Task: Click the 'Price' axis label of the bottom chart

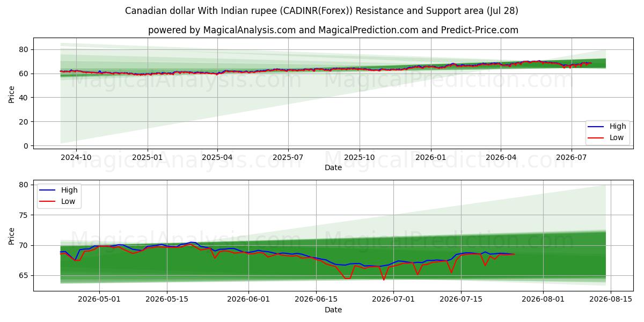Action: (12, 236)
